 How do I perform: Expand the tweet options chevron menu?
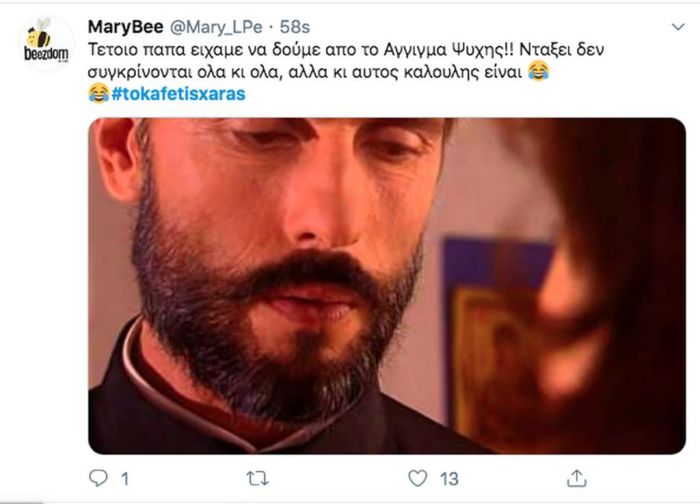pos(678,27)
